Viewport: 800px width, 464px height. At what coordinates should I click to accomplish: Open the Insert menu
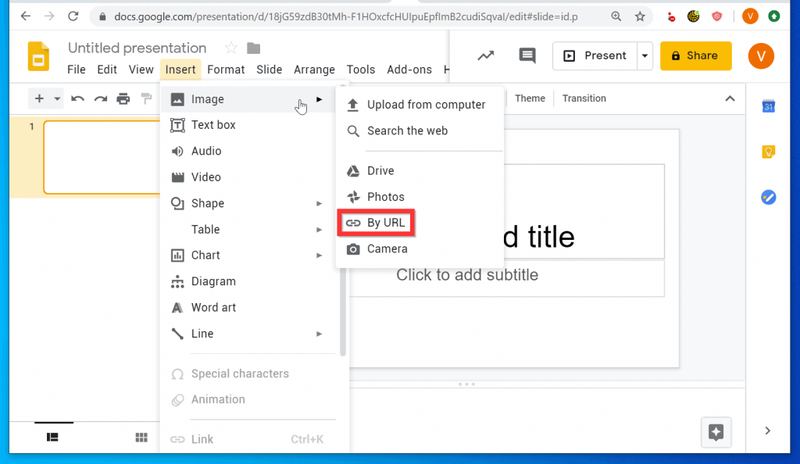[180, 69]
